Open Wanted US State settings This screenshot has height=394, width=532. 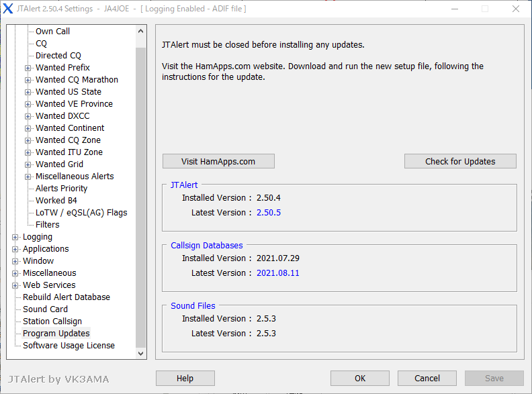pos(69,91)
